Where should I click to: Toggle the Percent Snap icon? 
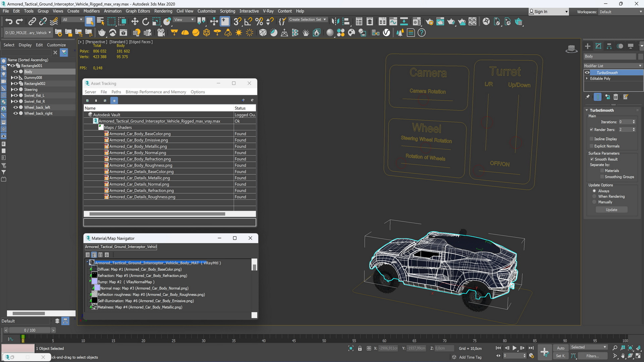[x=259, y=22]
